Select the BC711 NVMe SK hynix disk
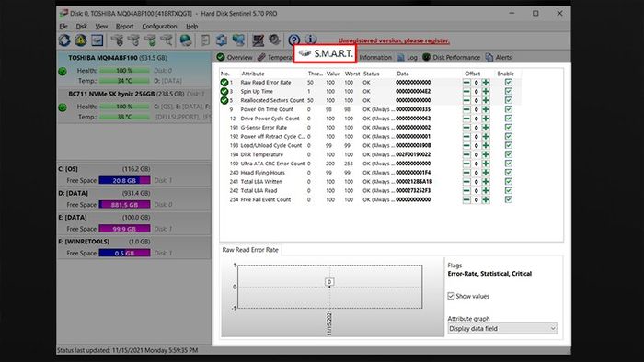This screenshot has width=644, height=362. 134,106
